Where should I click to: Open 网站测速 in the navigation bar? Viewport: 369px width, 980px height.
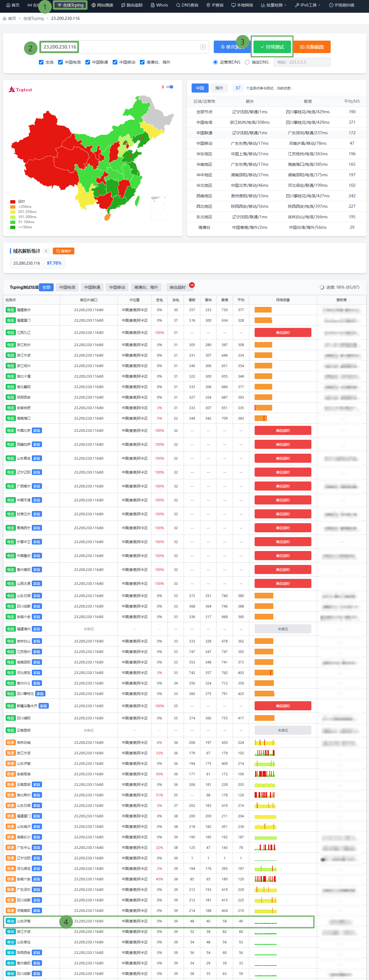coord(102,5)
